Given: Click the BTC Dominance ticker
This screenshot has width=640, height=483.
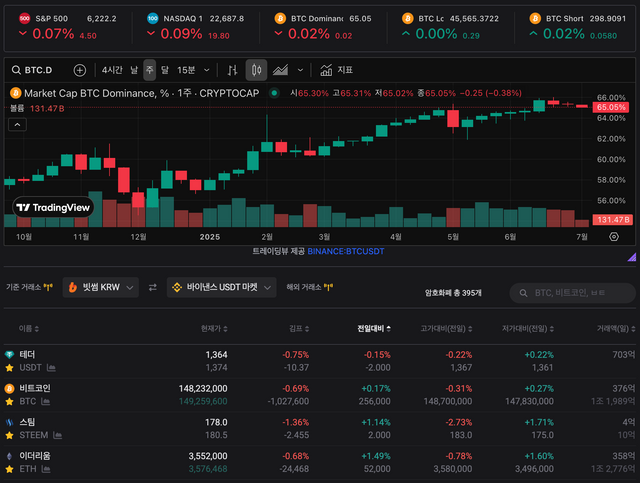Looking at the screenshot, I should click(323, 27).
